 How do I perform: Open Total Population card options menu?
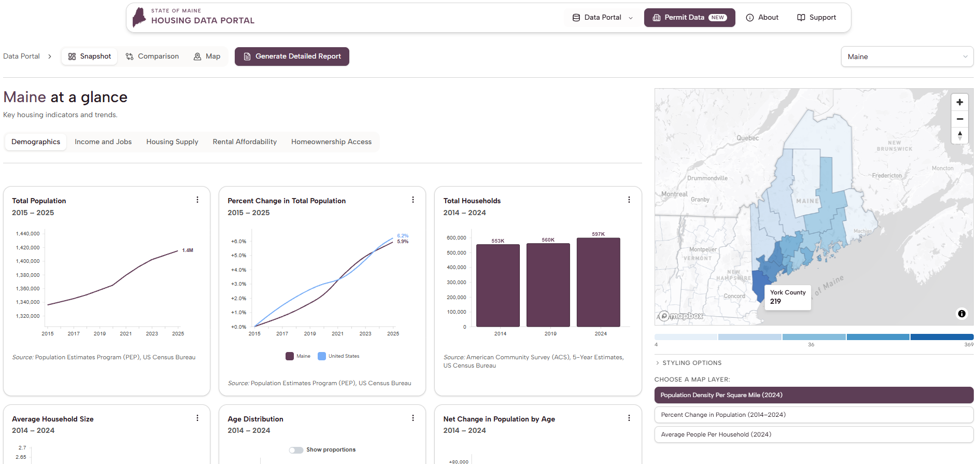[x=197, y=200]
